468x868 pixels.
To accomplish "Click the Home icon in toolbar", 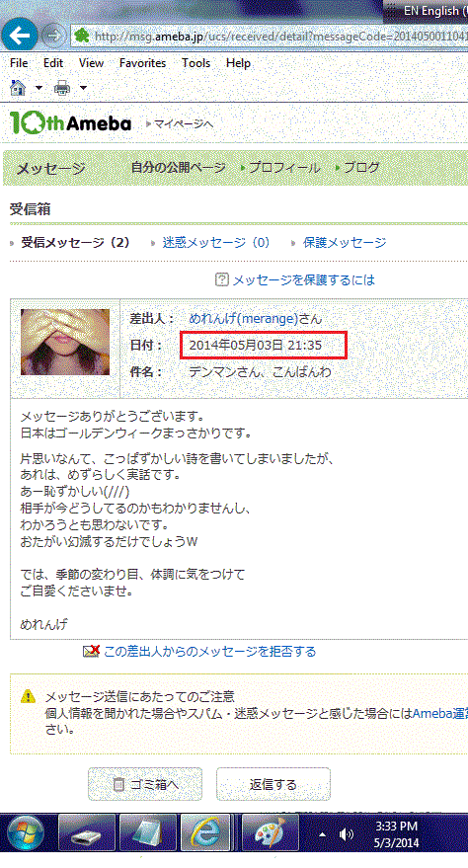I will (18, 88).
